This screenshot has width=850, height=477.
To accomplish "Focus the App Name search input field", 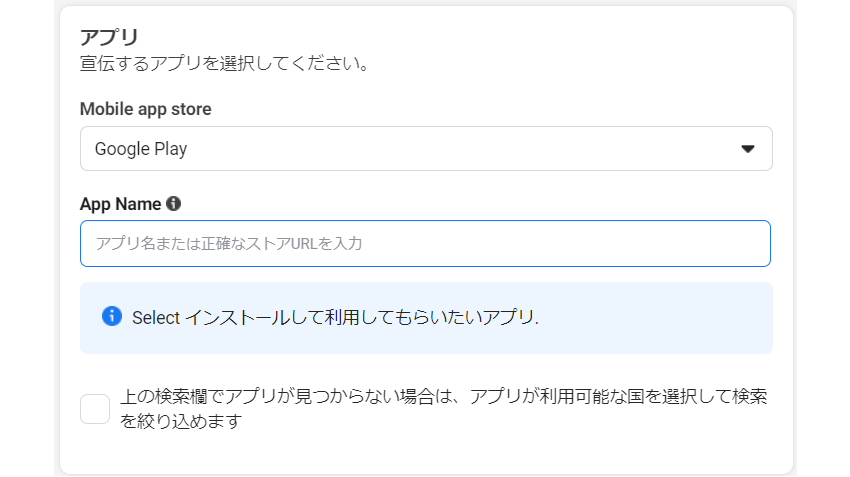I will 425,243.
